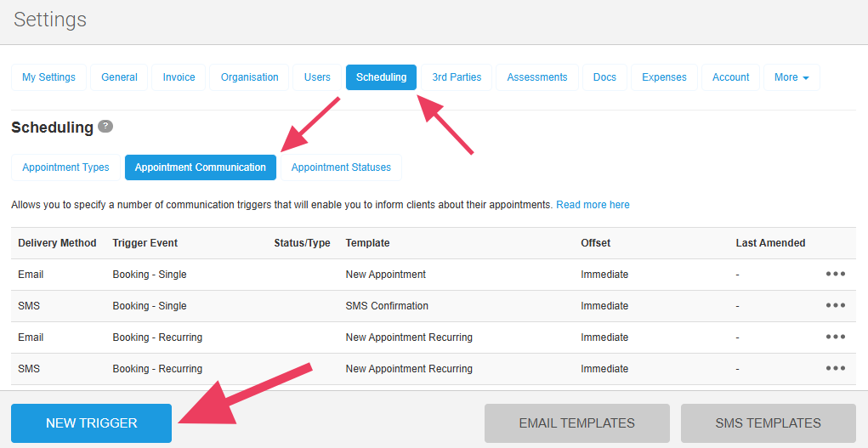This screenshot has height=448, width=868.
Task: Open the Scheduling help question-mark icon
Action: 105,127
